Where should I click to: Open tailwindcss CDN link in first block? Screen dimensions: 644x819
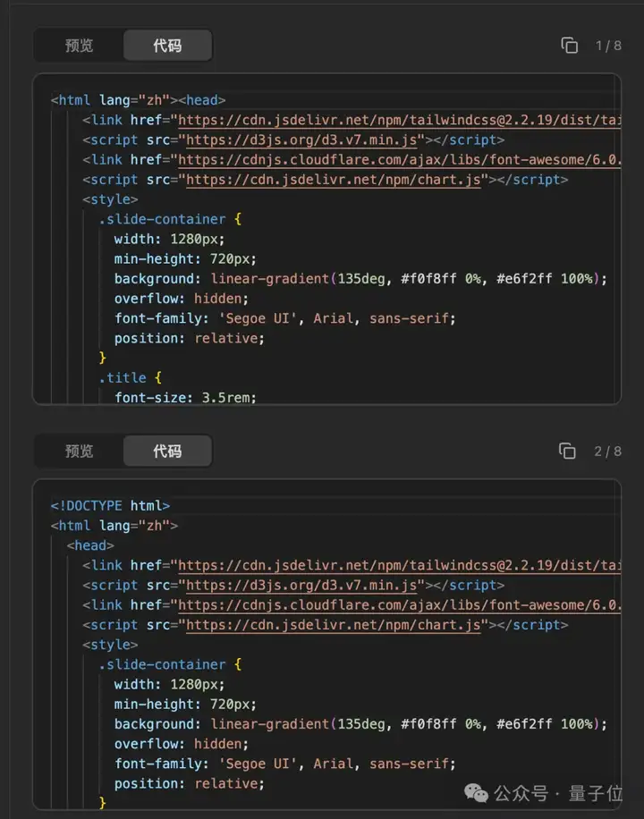pos(398,120)
